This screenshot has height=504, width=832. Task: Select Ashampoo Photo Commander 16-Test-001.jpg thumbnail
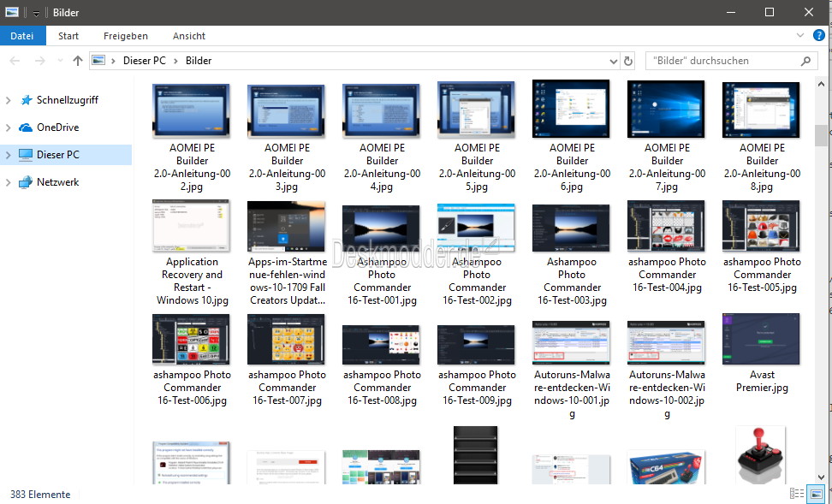[381, 228]
